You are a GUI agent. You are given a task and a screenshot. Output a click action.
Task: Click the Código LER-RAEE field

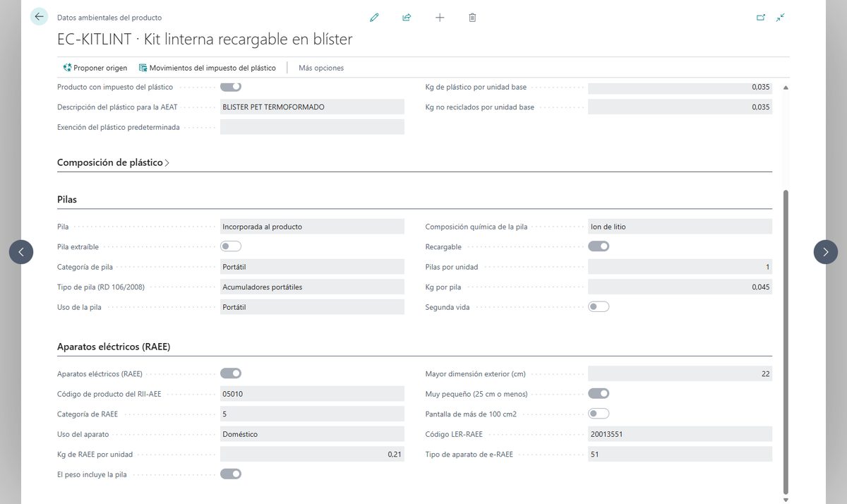tap(680, 434)
